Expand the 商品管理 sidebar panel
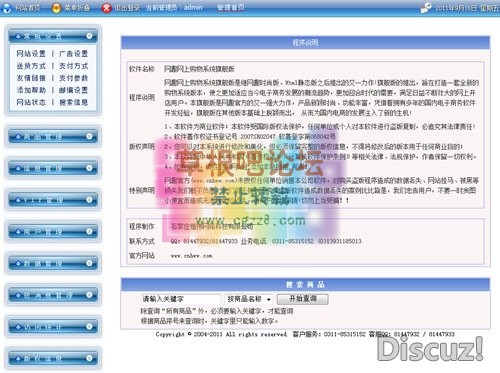 pyautogui.click(x=53, y=136)
